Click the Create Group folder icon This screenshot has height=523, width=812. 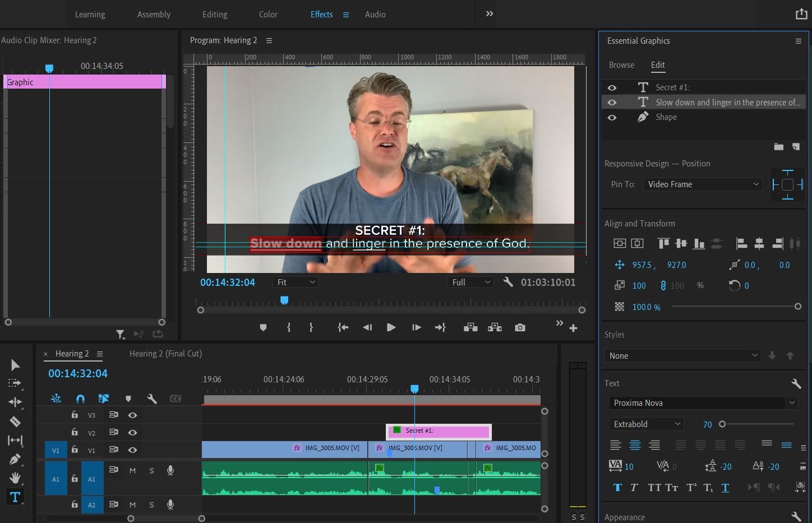(x=778, y=147)
